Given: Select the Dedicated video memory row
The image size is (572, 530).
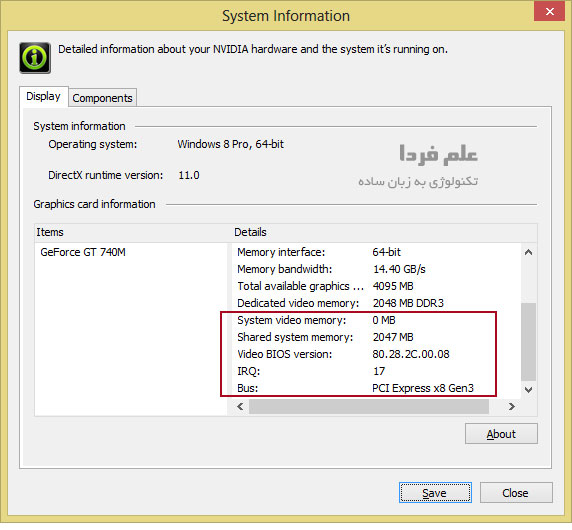Looking at the screenshot, I should tap(377, 303).
